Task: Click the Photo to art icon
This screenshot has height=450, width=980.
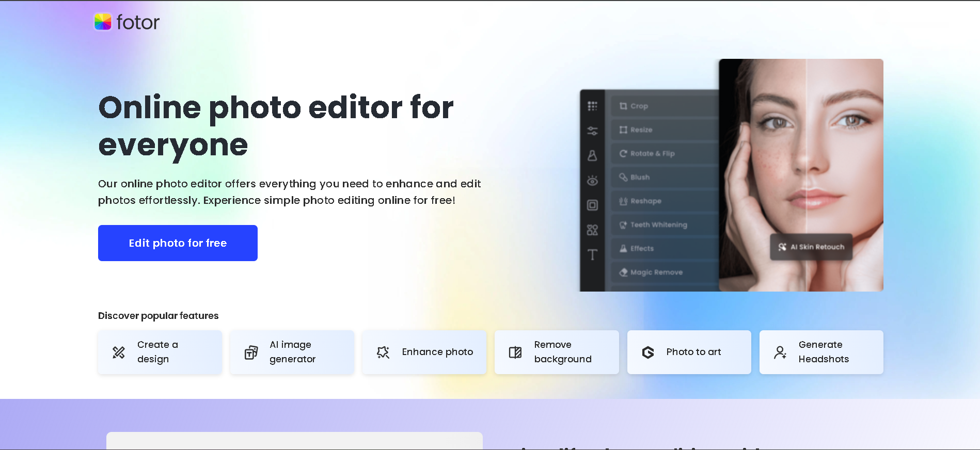Action: click(x=648, y=352)
